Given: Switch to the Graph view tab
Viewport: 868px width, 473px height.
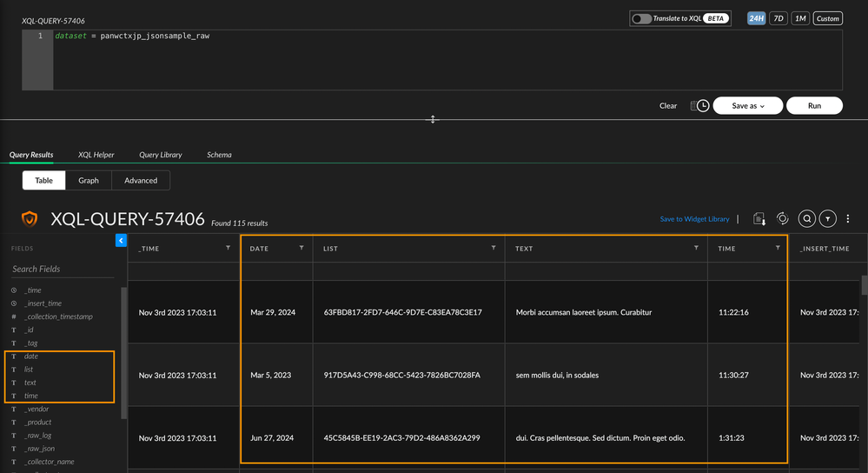Looking at the screenshot, I should click(x=89, y=180).
